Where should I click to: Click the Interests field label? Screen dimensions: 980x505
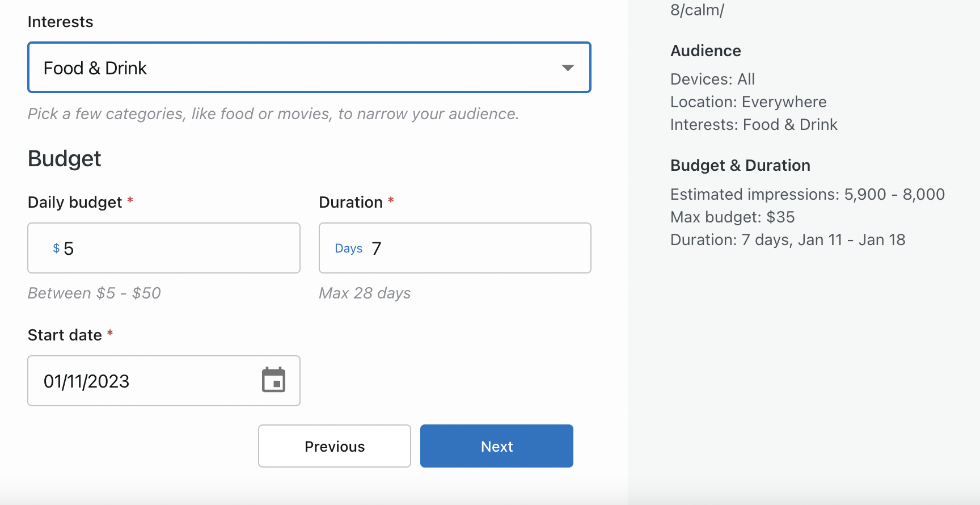click(x=60, y=22)
